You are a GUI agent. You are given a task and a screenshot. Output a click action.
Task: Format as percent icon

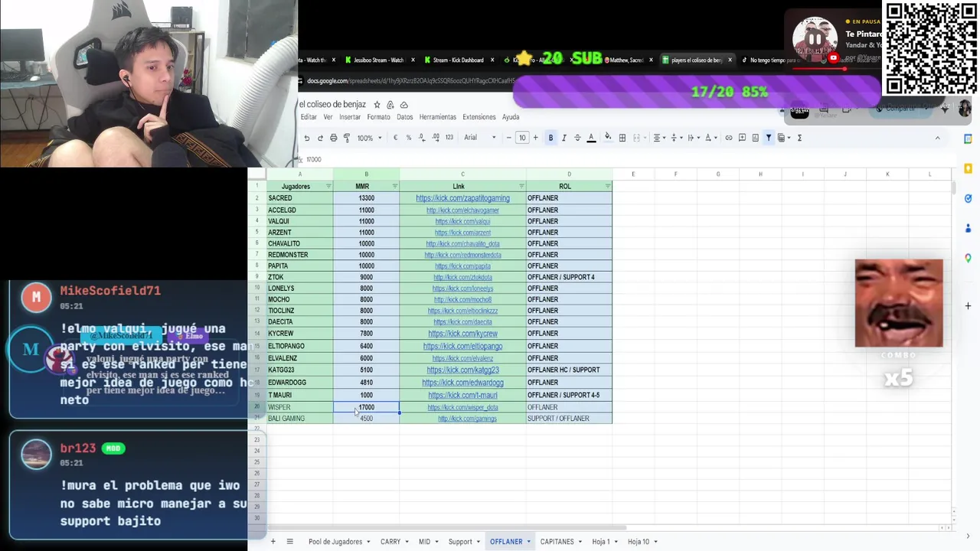[408, 138]
